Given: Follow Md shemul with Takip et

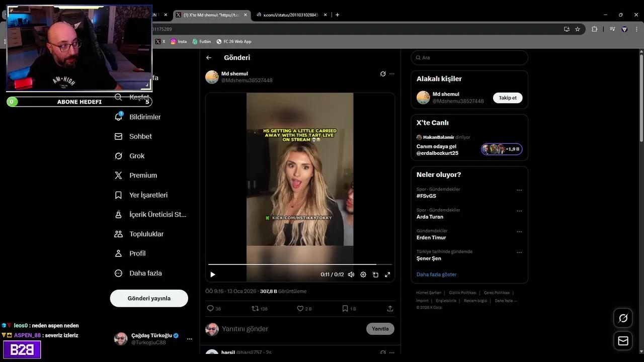Looking at the screenshot, I should 507,98.
